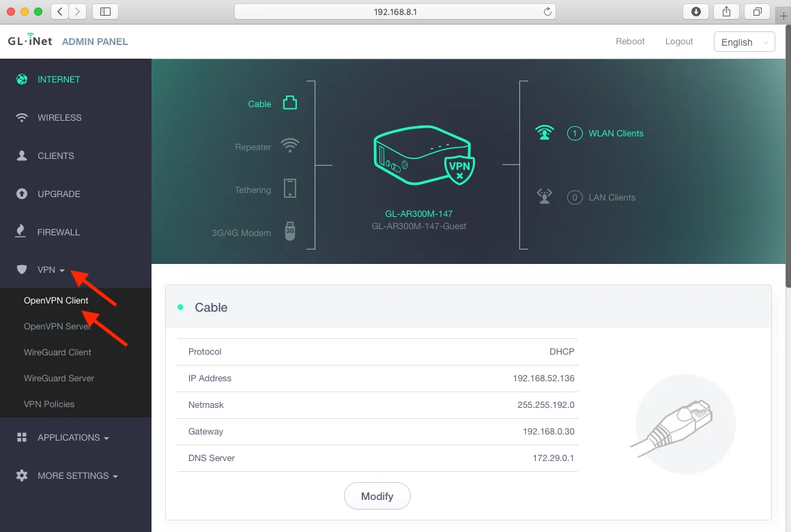Click the 3G/4G Modem USB icon

(290, 232)
